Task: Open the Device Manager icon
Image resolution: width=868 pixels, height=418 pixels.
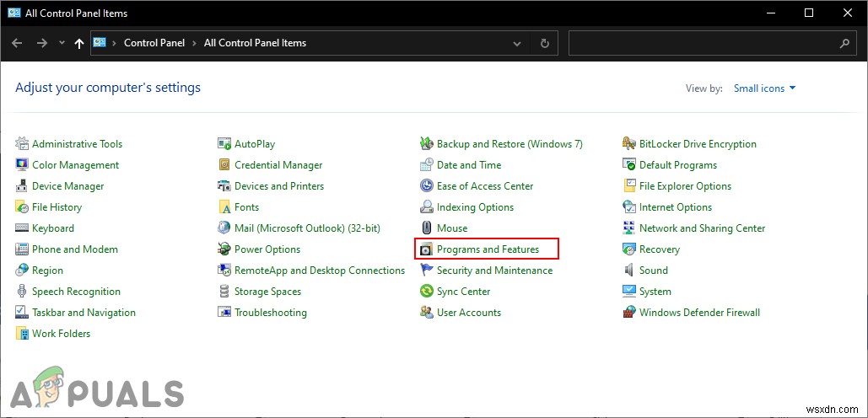Action: click(x=22, y=185)
